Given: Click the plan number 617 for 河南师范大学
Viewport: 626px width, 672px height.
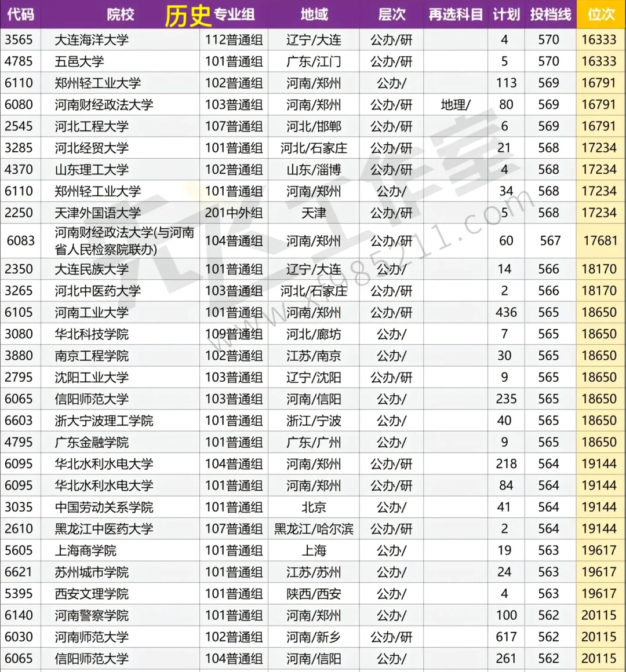Looking at the screenshot, I should 505,637.
